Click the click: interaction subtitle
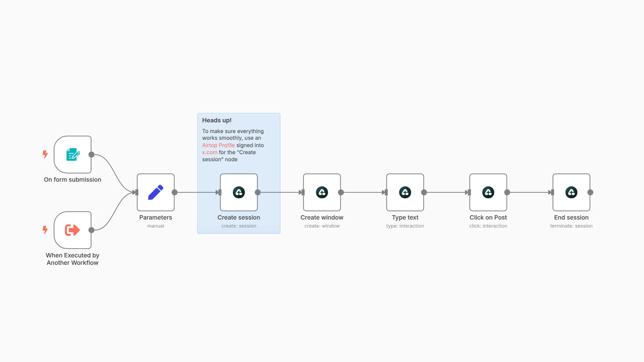This screenshot has width=644, height=362. tap(488, 226)
